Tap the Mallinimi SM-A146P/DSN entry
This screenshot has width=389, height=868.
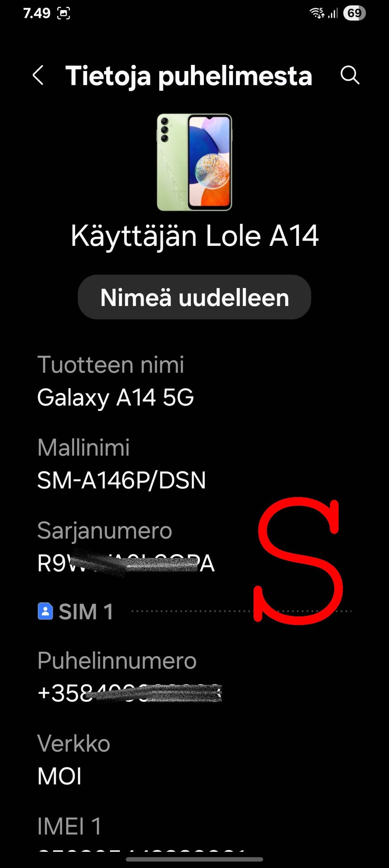point(194,464)
